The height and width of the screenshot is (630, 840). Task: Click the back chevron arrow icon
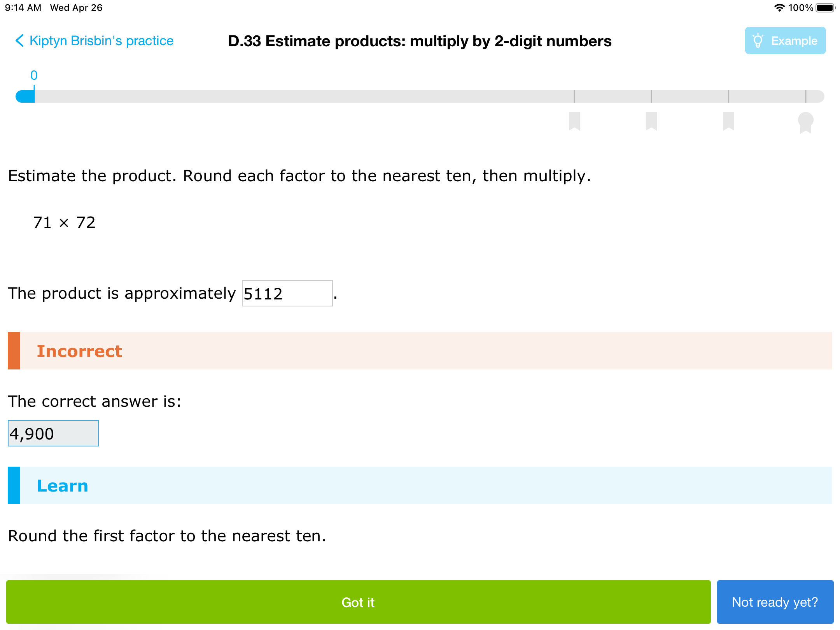tap(19, 40)
